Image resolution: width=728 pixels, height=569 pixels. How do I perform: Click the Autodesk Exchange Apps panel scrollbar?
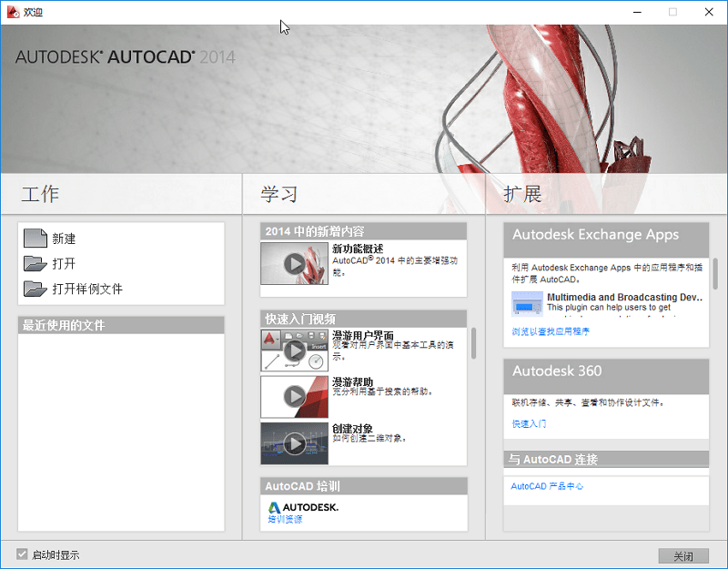click(715, 274)
